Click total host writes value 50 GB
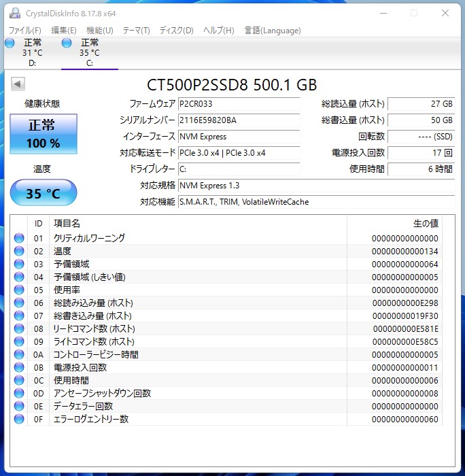This screenshot has width=465, height=476. pyautogui.click(x=421, y=120)
